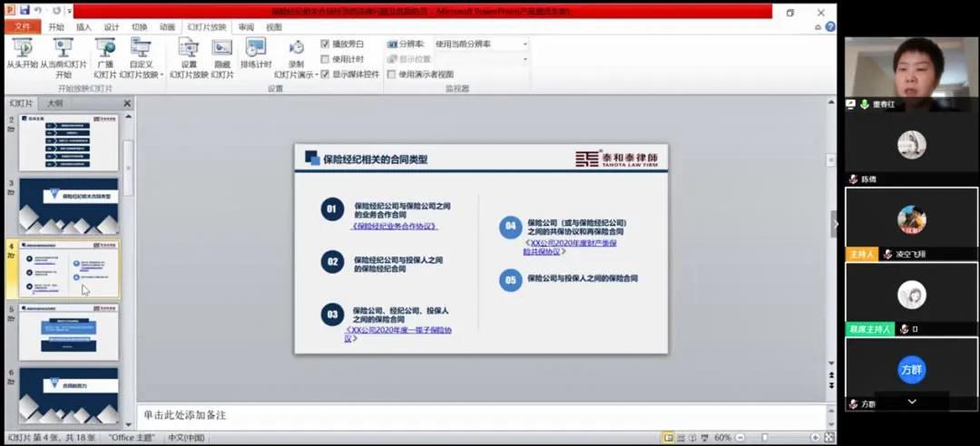Viewport: 980px width, 446px height.
Task: Save the presentation from quick access toolbar
Action: click(x=24, y=11)
